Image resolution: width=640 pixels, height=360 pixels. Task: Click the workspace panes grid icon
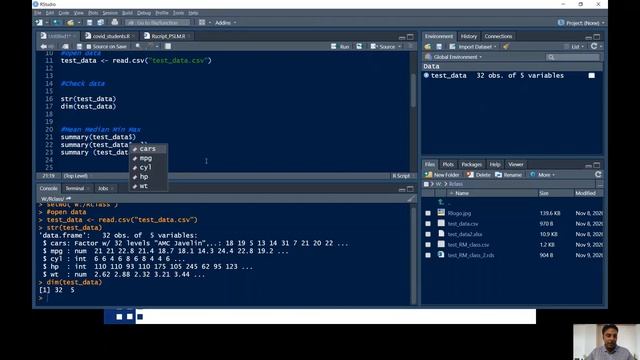202,22
